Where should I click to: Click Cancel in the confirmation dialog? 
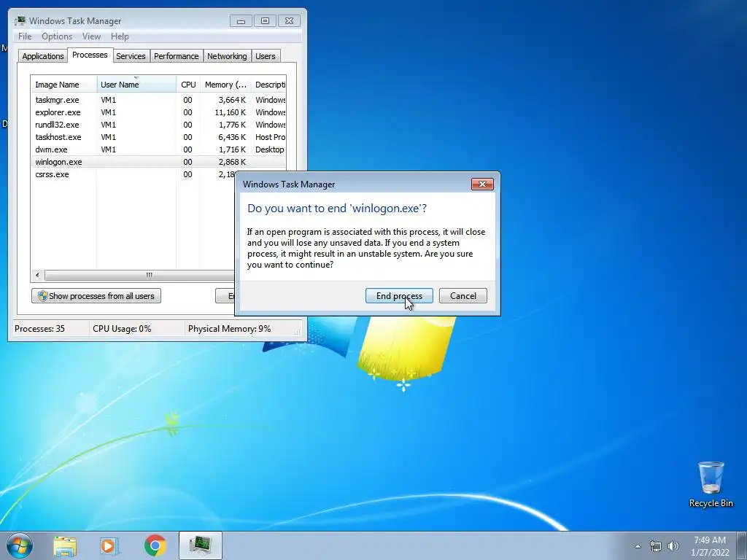click(x=463, y=296)
